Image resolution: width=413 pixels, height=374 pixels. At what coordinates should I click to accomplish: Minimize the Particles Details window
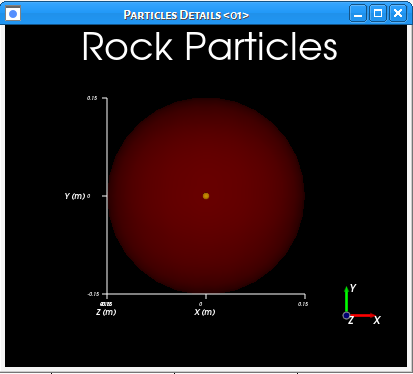pos(358,13)
